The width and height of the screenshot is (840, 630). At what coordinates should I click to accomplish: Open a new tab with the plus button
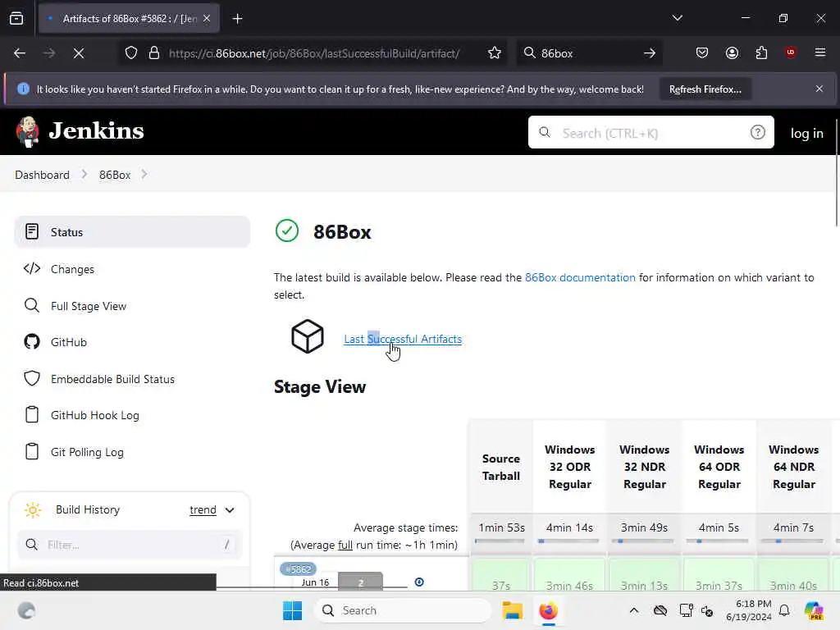pos(237,19)
